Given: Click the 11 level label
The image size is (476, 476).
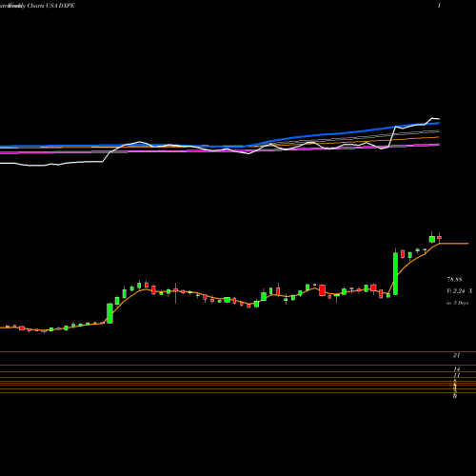Looking at the screenshot, I should point(457,375).
